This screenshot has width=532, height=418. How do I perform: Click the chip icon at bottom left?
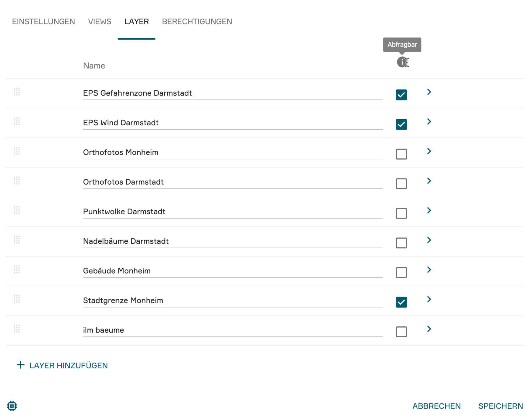click(12, 406)
